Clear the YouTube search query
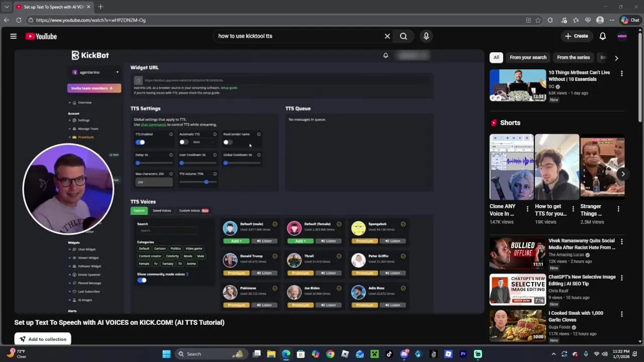The height and width of the screenshot is (362, 644). (387, 36)
